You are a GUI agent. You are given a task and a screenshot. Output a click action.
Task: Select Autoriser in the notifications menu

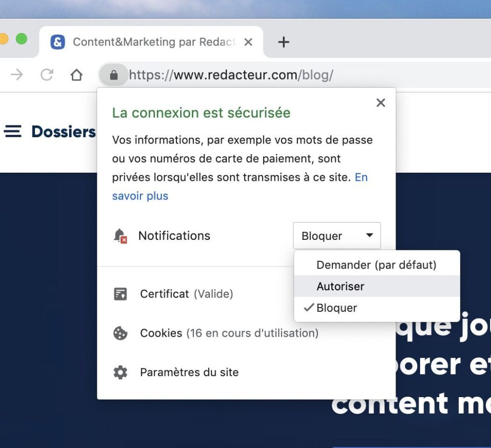click(340, 286)
